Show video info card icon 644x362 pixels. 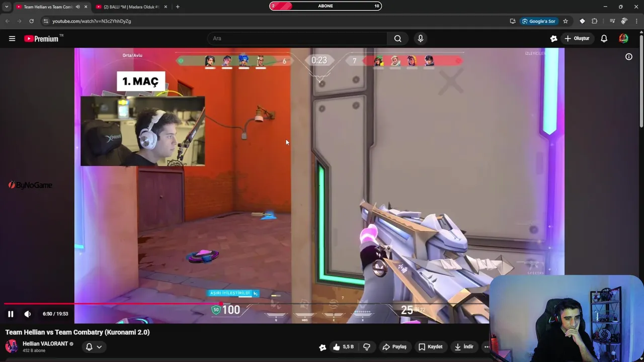coord(629,57)
